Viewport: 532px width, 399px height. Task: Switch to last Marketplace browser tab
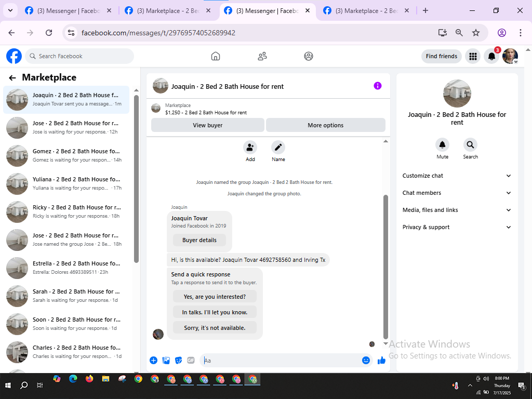[367, 10]
